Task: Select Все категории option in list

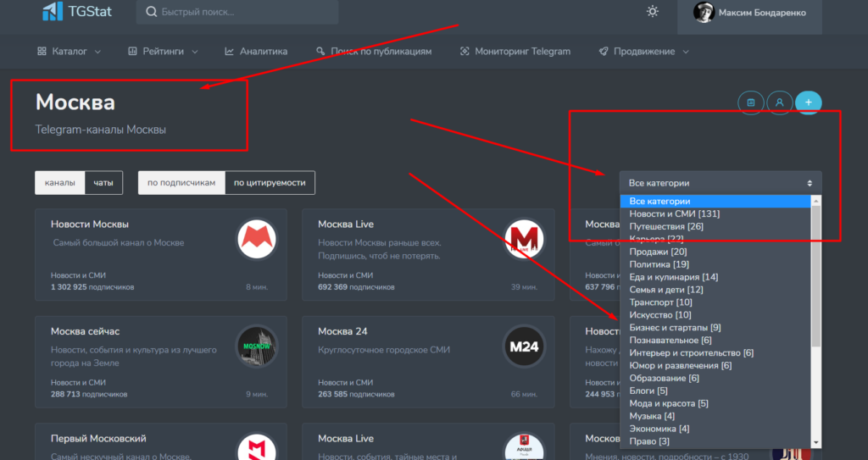Action: point(715,202)
